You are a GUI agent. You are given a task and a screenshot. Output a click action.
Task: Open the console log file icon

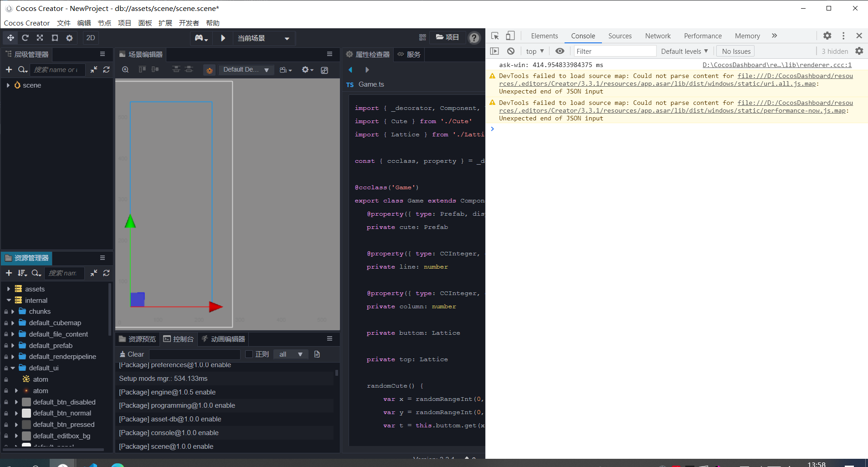(x=317, y=354)
